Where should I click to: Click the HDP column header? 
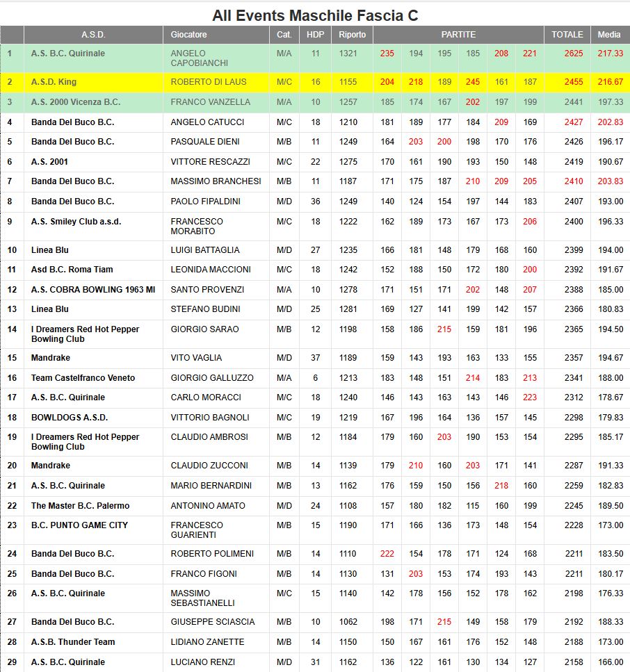(x=315, y=35)
